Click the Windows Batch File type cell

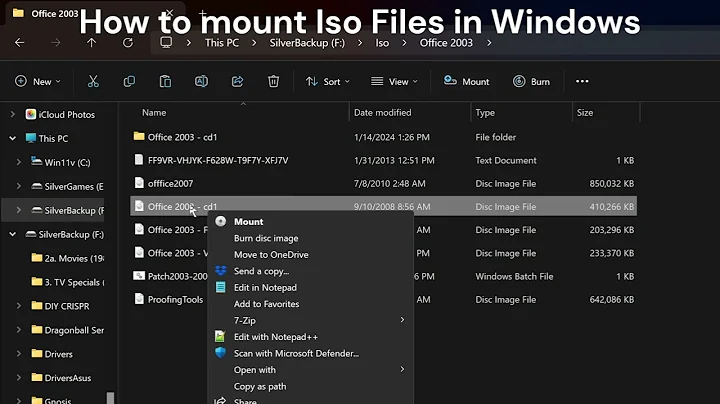point(514,276)
